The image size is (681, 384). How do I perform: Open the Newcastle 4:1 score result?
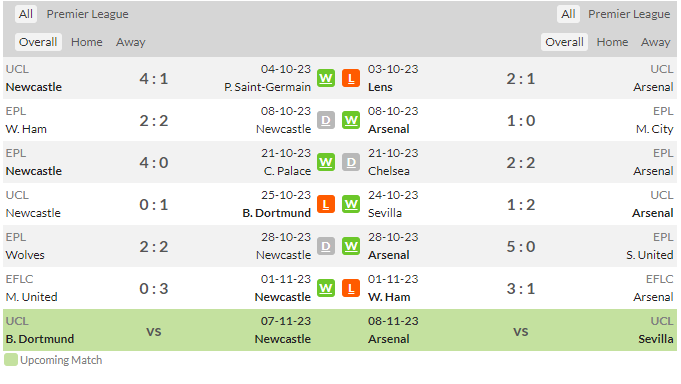click(154, 79)
